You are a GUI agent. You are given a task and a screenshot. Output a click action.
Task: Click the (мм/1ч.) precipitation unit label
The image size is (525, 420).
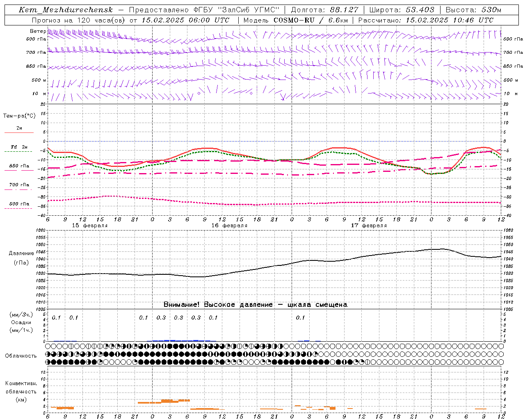click(x=21, y=330)
